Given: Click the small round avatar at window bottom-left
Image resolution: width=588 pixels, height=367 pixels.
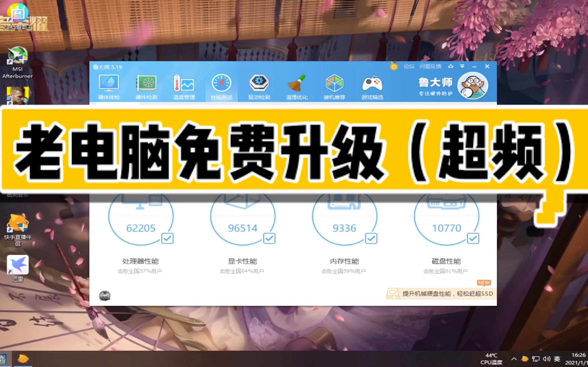Looking at the screenshot, I should pos(105,296).
